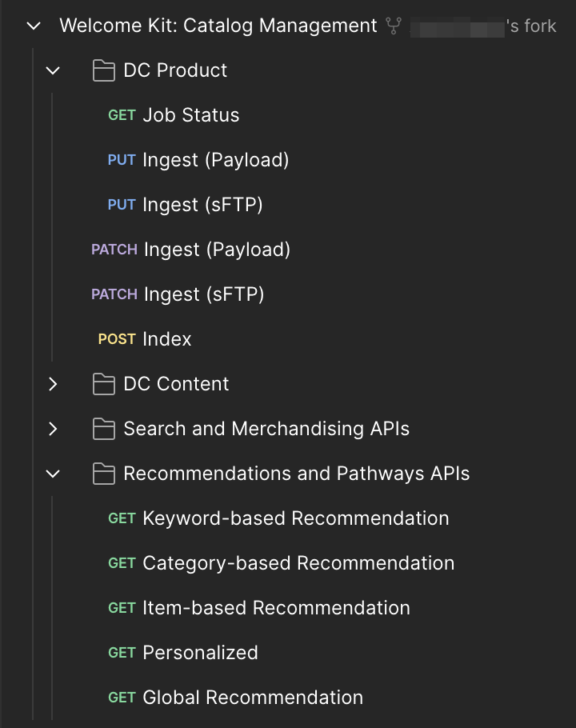Collapse Recommendations and Pathways APIs chevron
Viewport: 576px width, 728px height.
[53, 474]
